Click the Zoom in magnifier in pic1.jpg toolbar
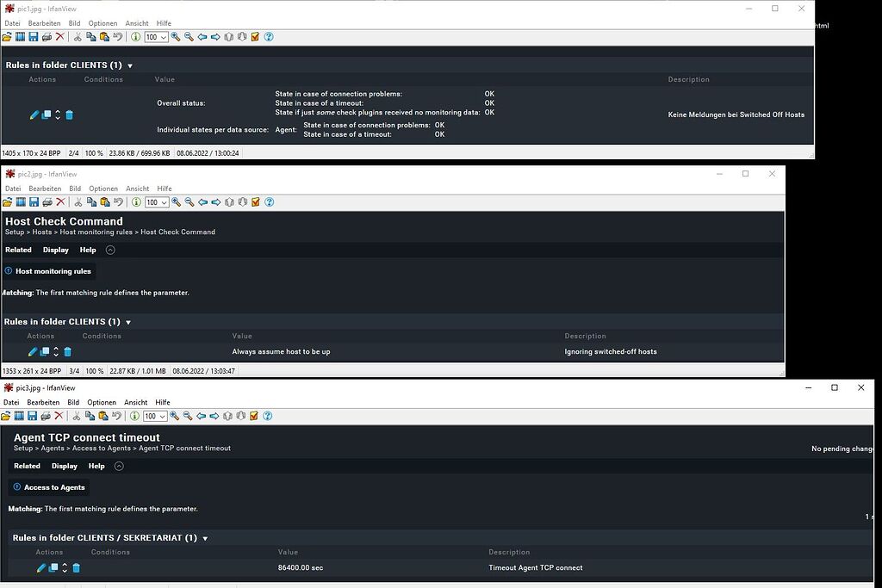This screenshot has width=882, height=588. click(175, 37)
